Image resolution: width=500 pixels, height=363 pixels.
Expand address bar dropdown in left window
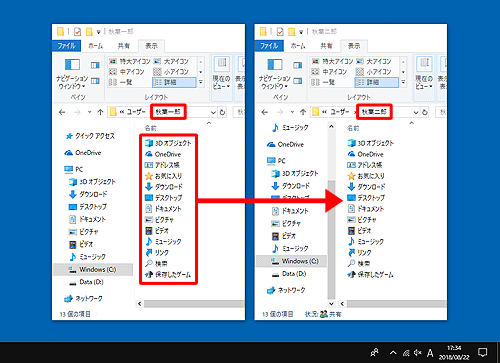point(213,112)
